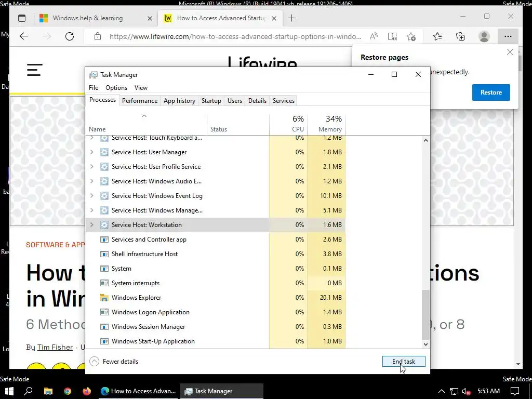Sort processes by Name column

click(x=146, y=125)
